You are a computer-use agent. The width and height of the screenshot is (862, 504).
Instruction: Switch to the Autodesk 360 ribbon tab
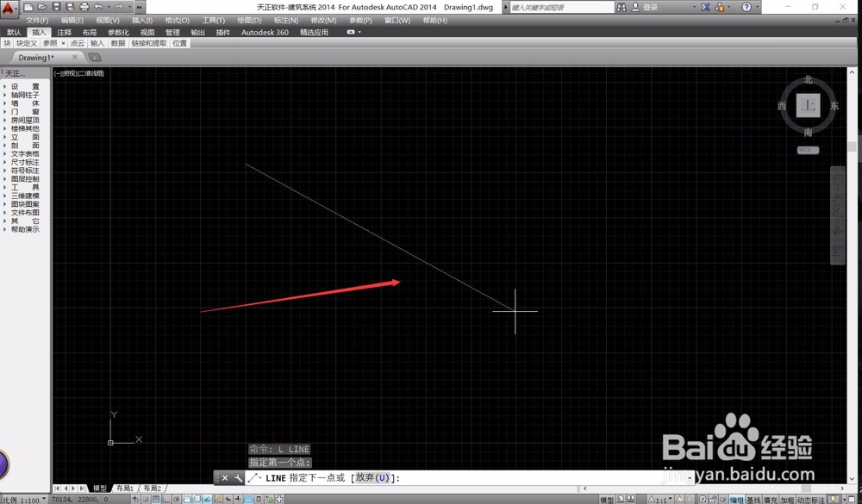point(265,33)
